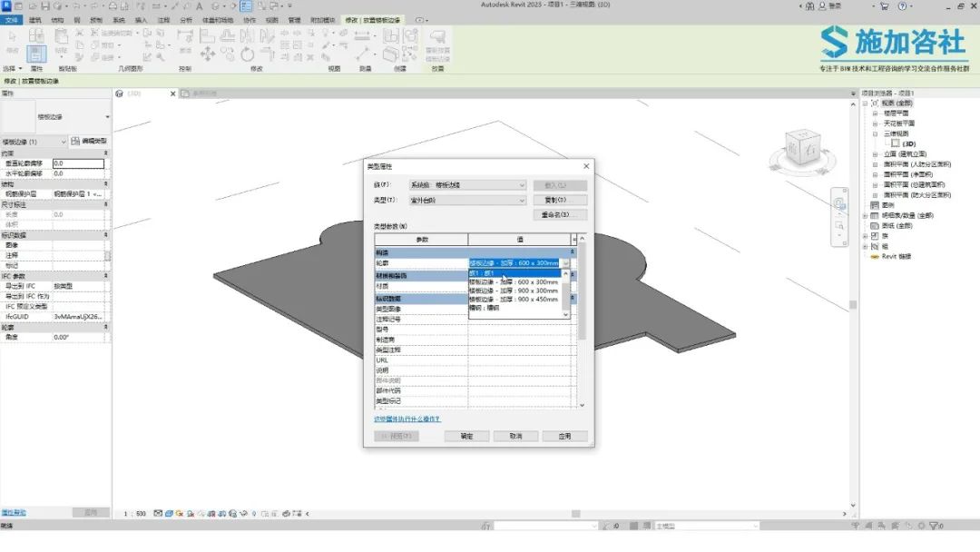Click the filter icon in the status bar
Viewport: 980px width, 552px height.
click(x=934, y=526)
